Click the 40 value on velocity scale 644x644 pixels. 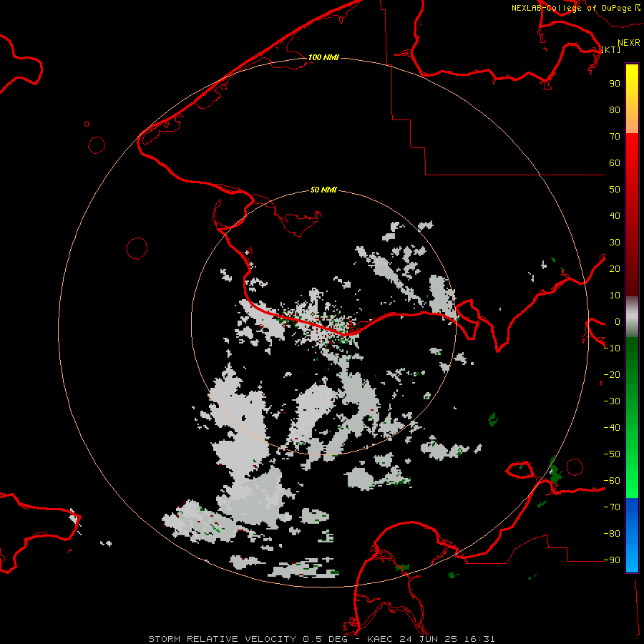coord(615,215)
